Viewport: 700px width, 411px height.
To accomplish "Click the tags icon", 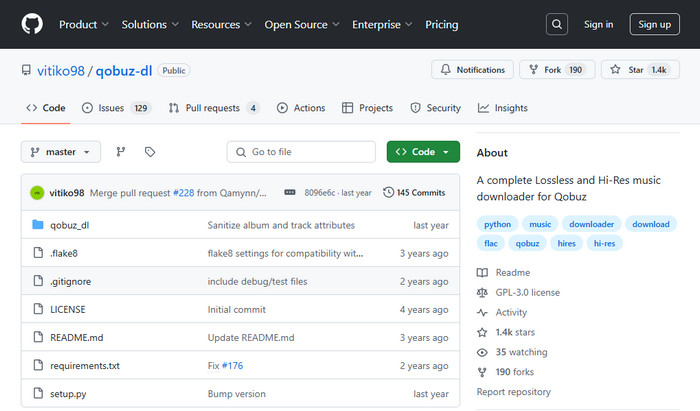I will pyautogui.click(x=150, y=152).
